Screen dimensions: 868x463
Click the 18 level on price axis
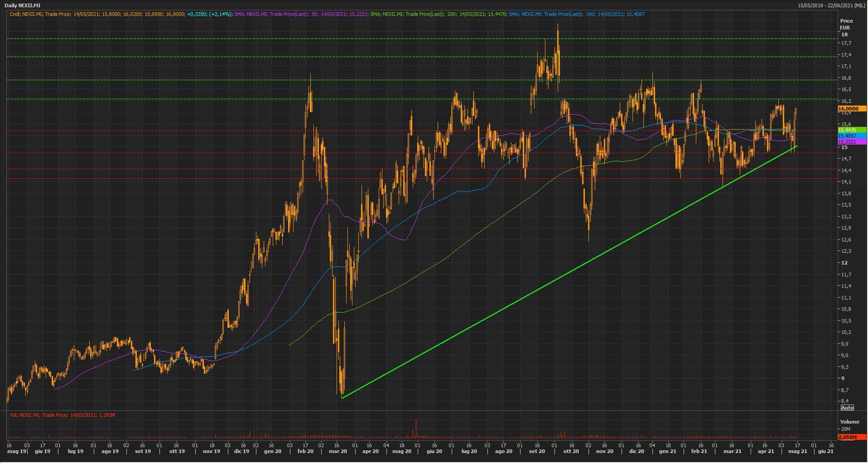(x=844, y=34)
